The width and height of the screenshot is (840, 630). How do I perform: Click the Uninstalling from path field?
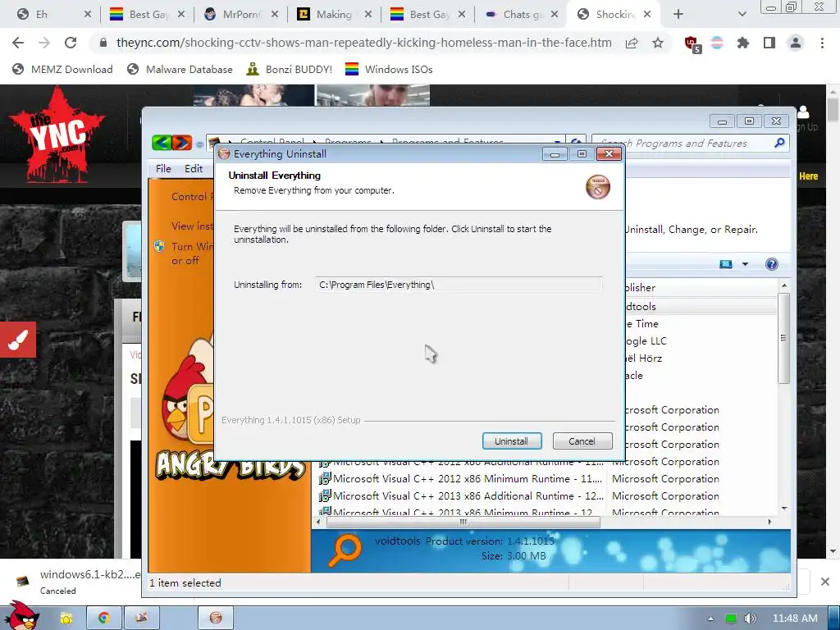point(459,285)
